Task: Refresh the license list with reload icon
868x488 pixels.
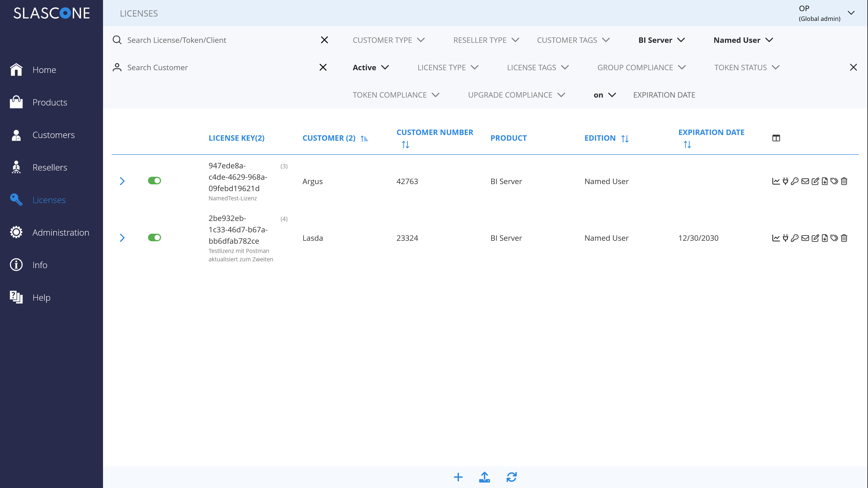Action: tap(512, 477)
